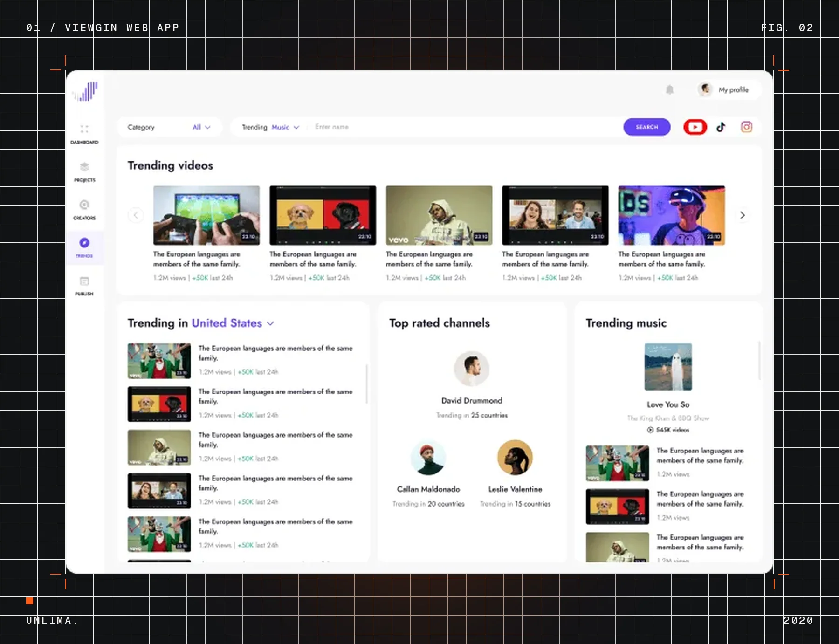Image resolution: width=839 pixels, height=644 pixels.
Task: Open the Creators sidebar section
Action: pos(84,210)
